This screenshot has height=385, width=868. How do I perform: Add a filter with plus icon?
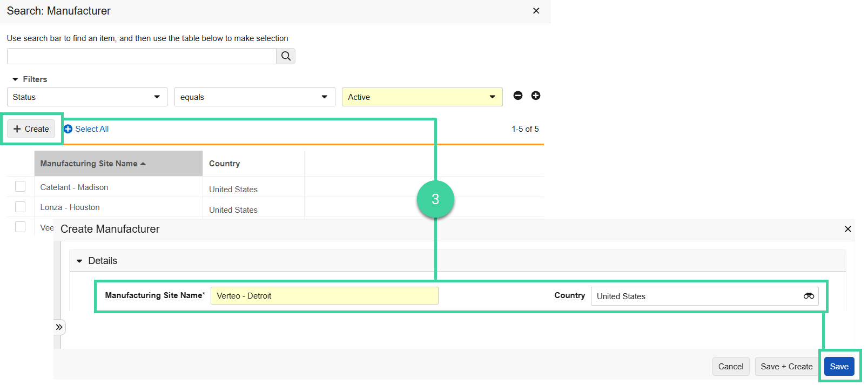(x=536, y=96)
